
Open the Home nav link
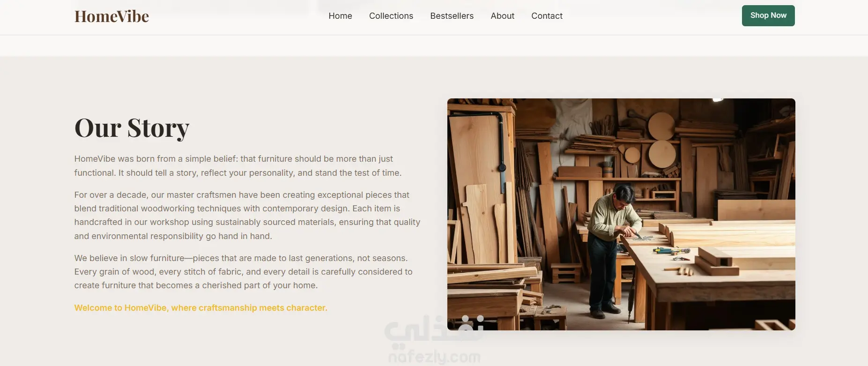click(x=340, y=16)
